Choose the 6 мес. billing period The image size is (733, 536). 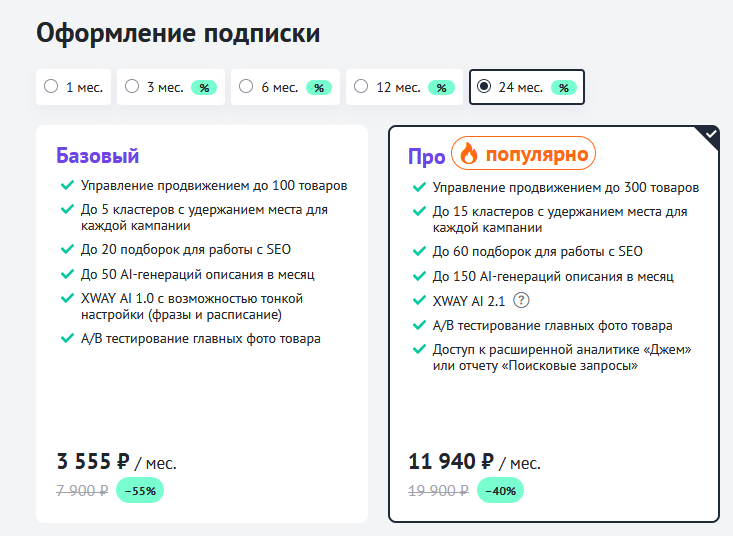(246, 87)
